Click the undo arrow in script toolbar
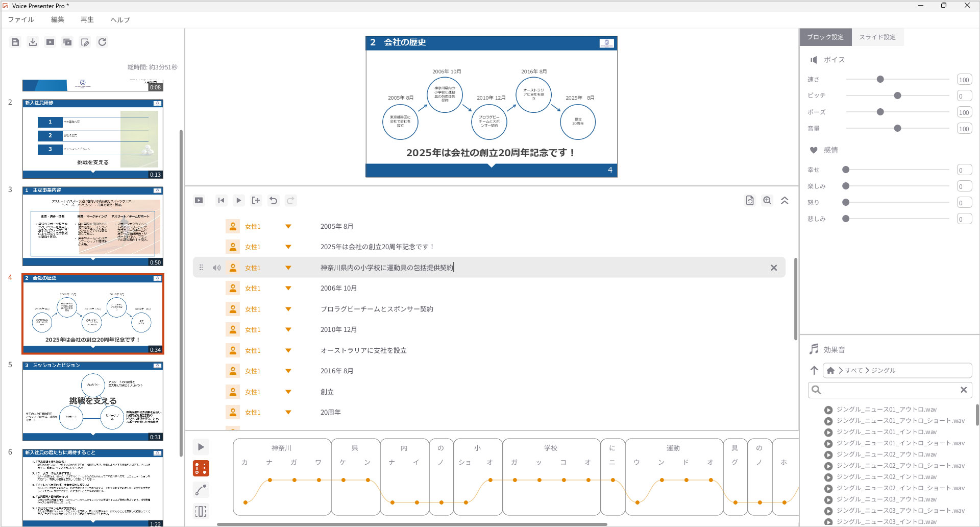Image resolution: width=980 pixels, height=527 pixels. click(x=273, y=201)
